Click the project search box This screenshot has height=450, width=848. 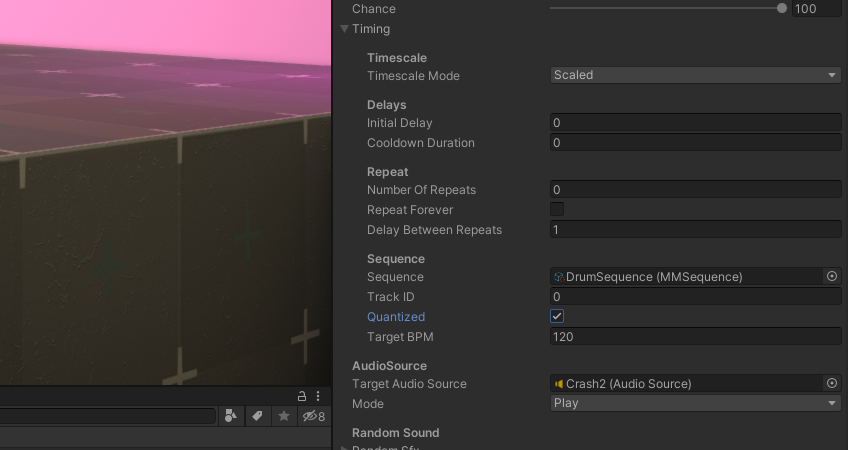click(108, 416)
